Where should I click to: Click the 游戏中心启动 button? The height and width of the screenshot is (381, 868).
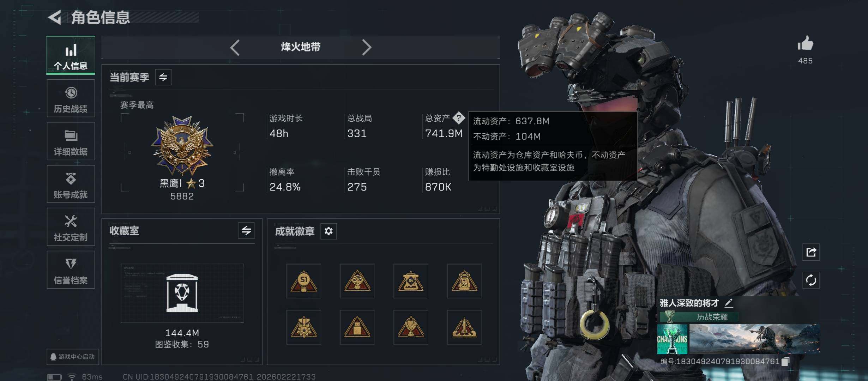73,357
